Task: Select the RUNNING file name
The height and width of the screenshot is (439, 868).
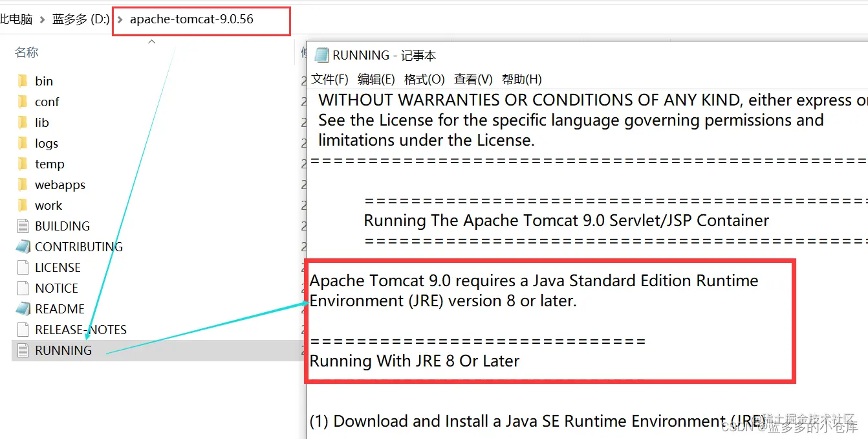Action: pyautogui.click(x=63, y=350)
